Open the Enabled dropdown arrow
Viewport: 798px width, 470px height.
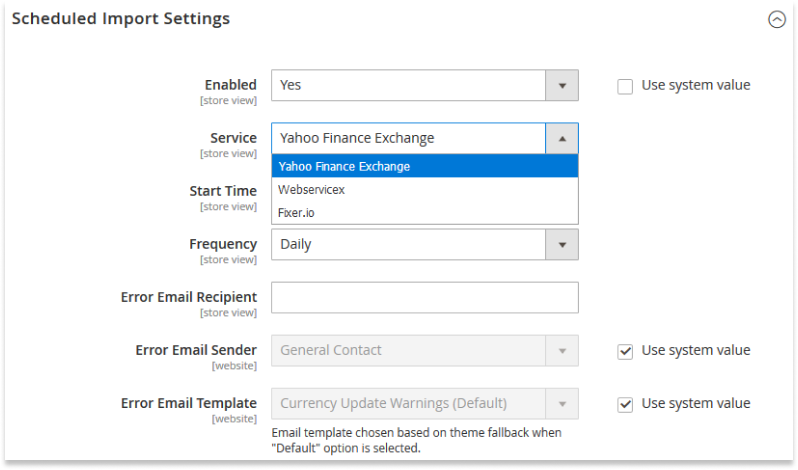pos(562,85)
